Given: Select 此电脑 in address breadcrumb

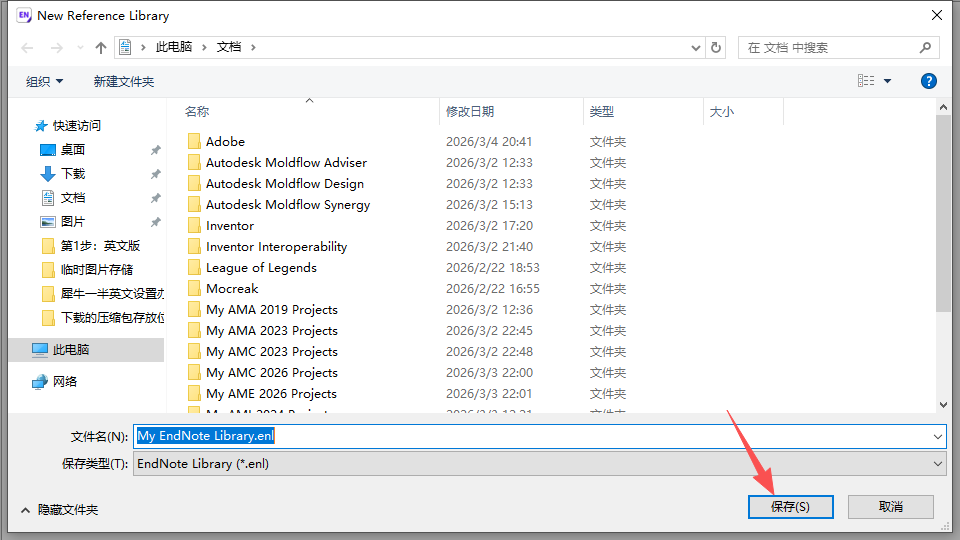Looking at the screenshot, I should pos(174,47).
